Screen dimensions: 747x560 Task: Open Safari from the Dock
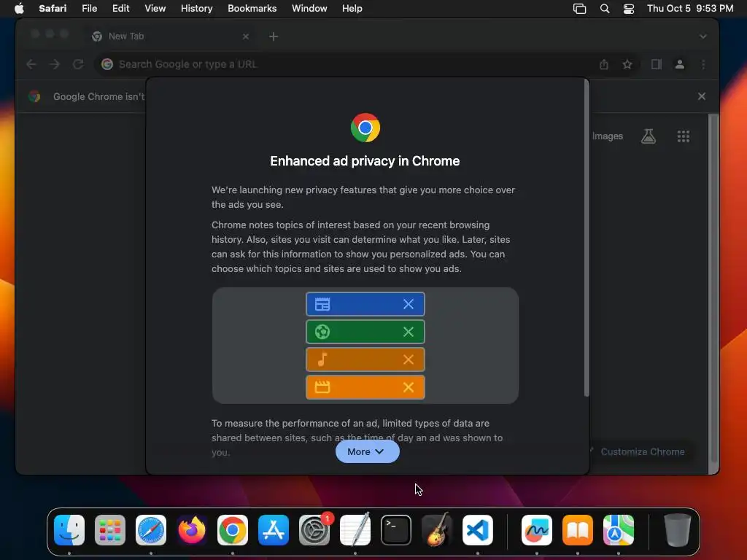(x=151, y=530)
